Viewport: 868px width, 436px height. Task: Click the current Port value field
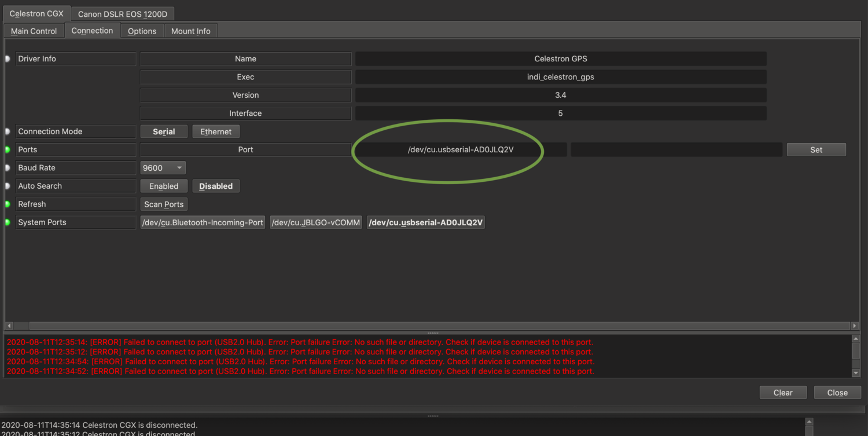(461, 149)
